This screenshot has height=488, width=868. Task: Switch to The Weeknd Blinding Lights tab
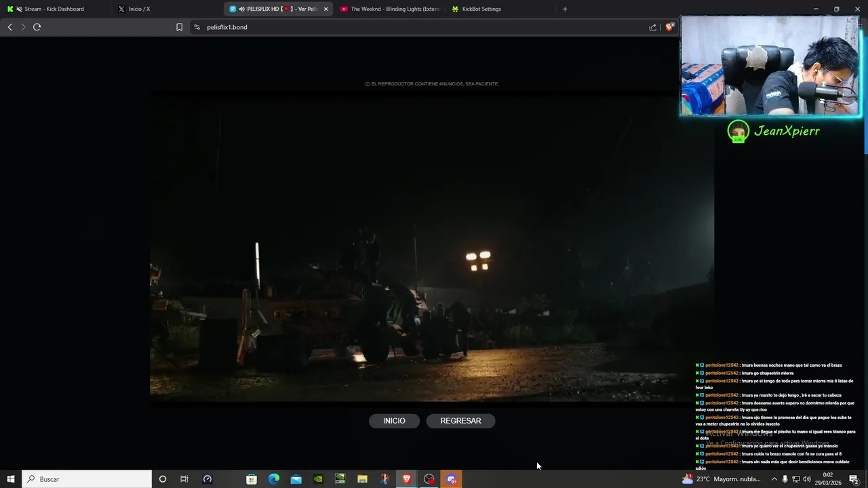click(x=390, y=9)
